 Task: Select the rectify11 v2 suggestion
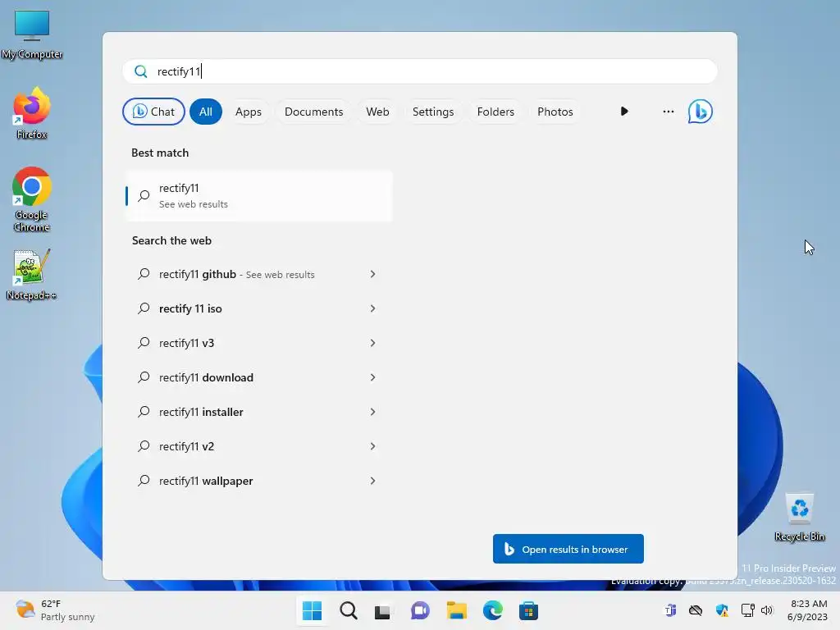186,446
